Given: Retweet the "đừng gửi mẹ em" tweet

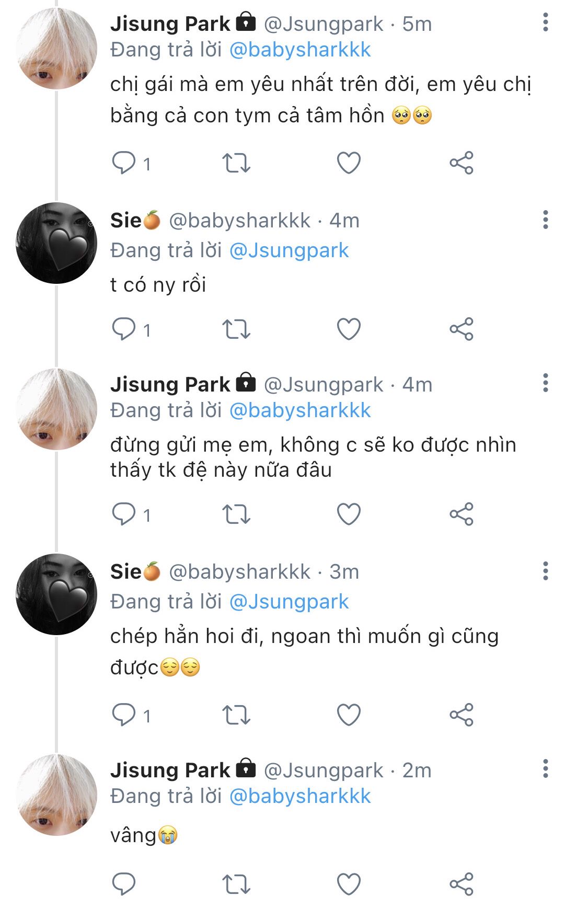Looking at the screenshot, I should [x=236, y=514].
